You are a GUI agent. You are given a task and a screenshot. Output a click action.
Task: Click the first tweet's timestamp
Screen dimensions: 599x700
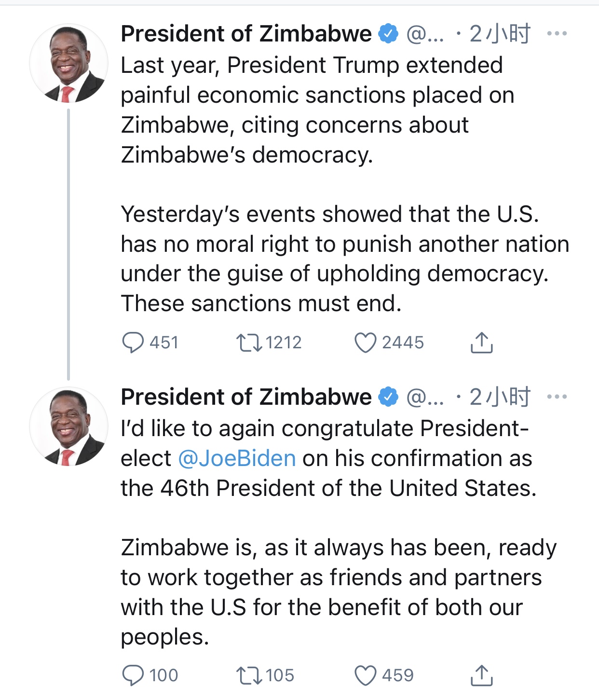[x=500, y=34]
